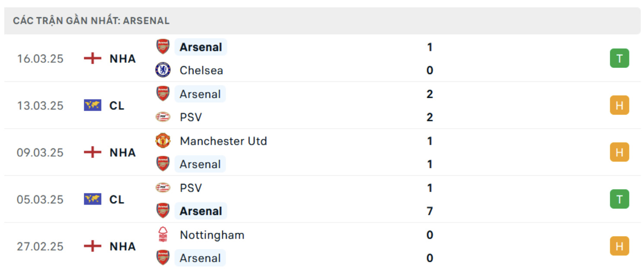Open the highlighted Arsenal team link in the Chelsea match

pos(201,47)
